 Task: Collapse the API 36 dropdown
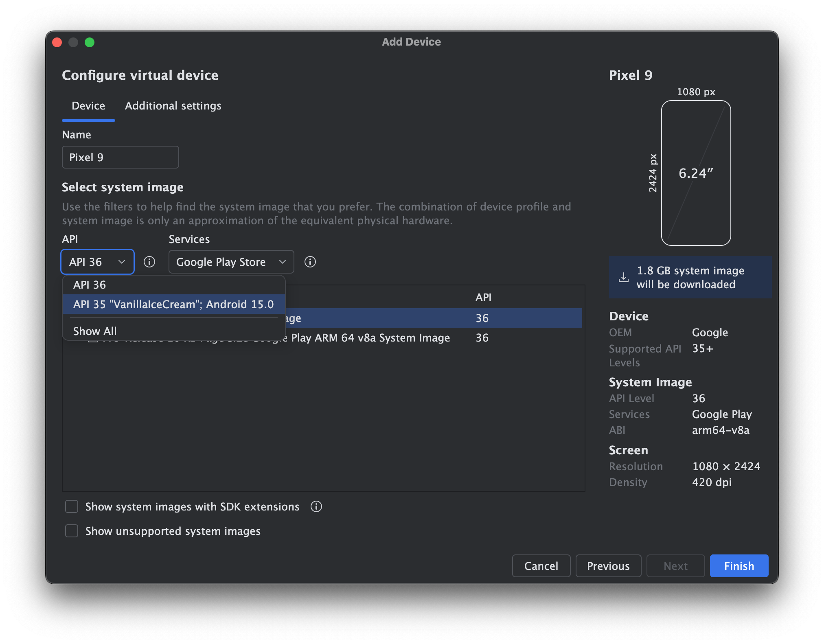(x=97, y=262)
